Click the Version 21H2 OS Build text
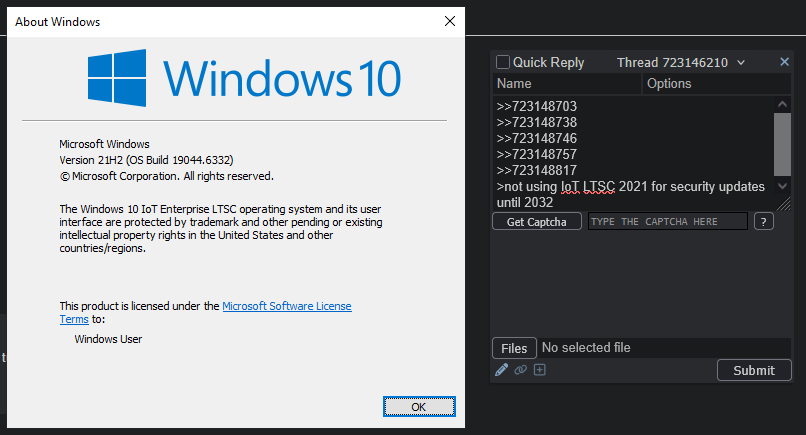Image resolution: width=806 pixels, height=435 pixels. pos(146,160)
